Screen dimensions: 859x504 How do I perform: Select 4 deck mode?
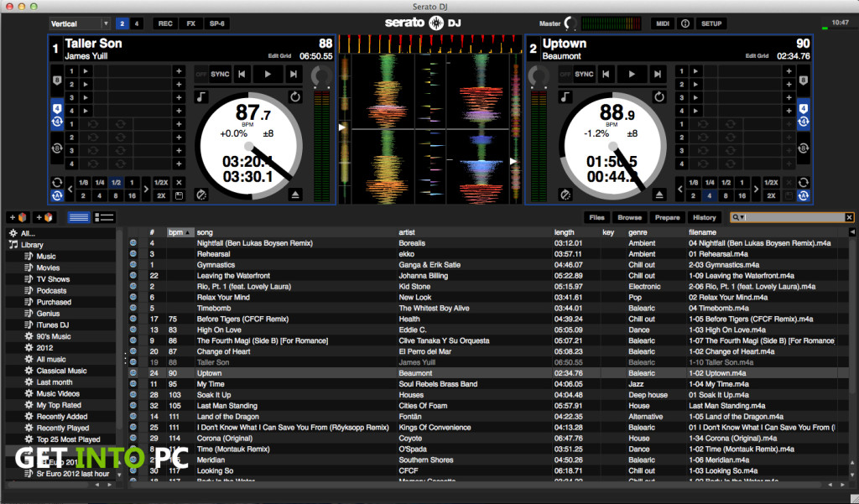[137, 23]
